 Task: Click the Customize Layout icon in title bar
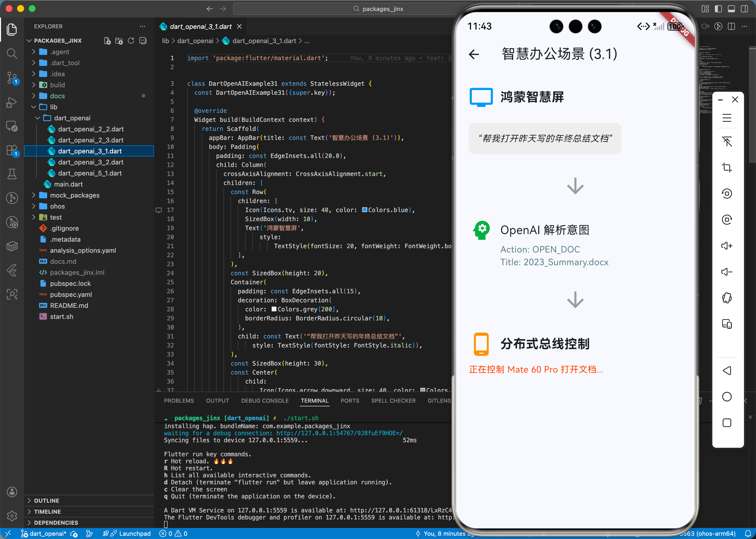coord(705,9)
